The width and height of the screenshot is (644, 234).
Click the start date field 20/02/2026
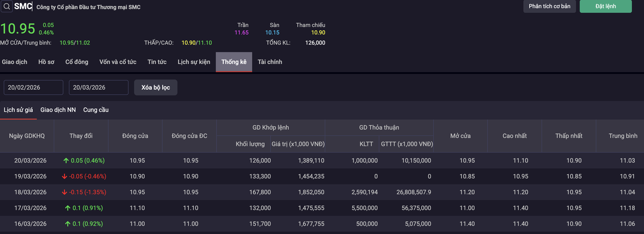(33, 87)
